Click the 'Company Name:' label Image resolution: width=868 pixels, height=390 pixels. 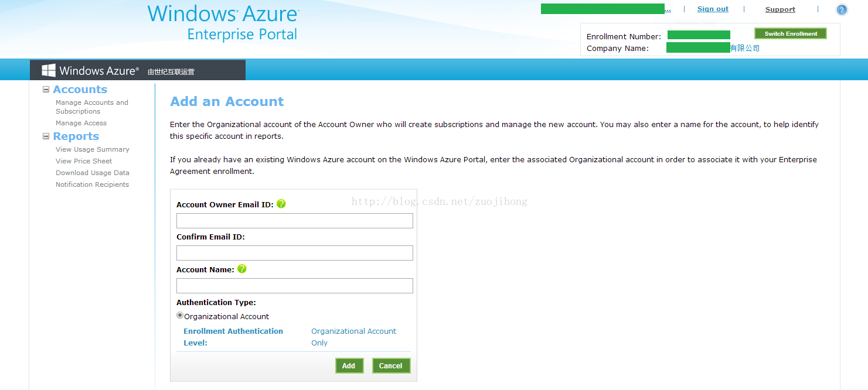pos(618,48)
